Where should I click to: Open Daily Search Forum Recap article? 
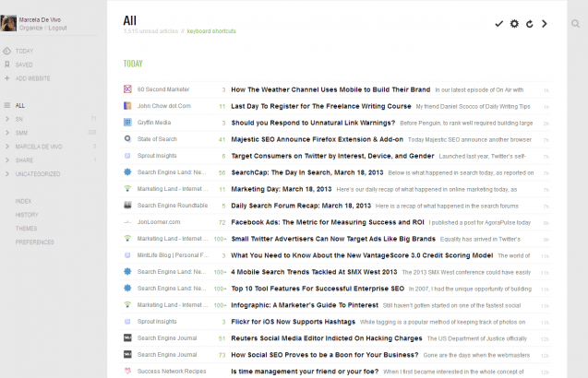(301, 206)
